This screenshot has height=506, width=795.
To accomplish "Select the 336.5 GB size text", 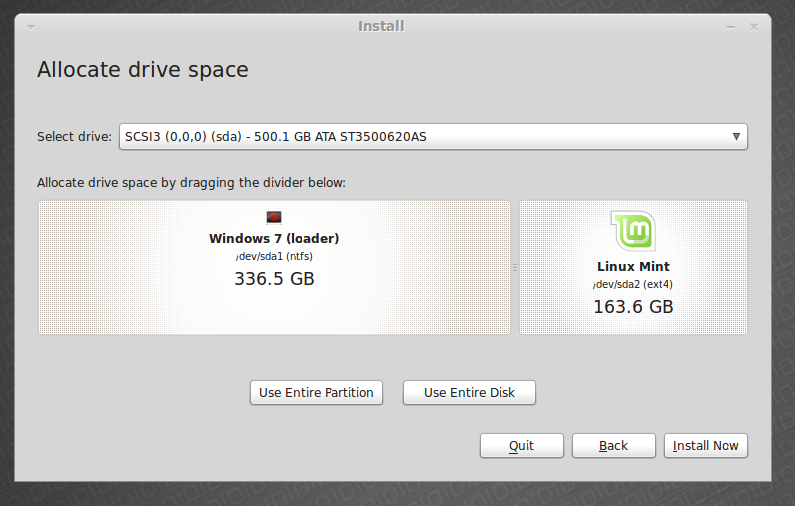I will pos(274,279).
